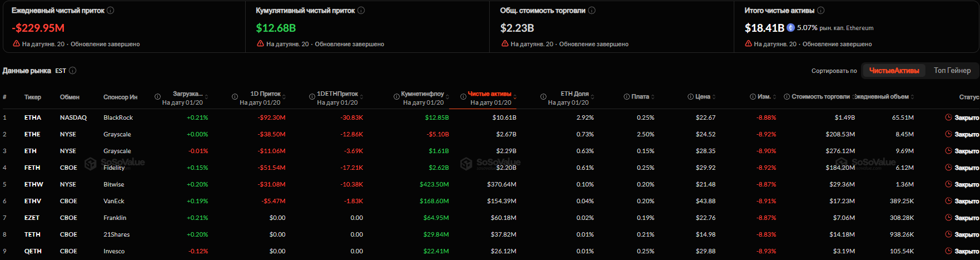Sort by Плата column arrows
The width and height of the screenshot is (980, 260).
tap(653, 97)
